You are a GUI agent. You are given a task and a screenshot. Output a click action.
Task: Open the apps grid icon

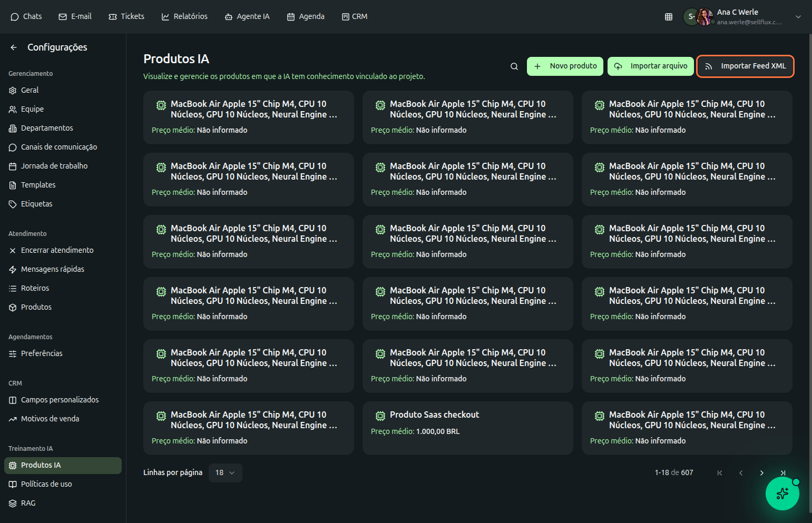pos(668,17)
